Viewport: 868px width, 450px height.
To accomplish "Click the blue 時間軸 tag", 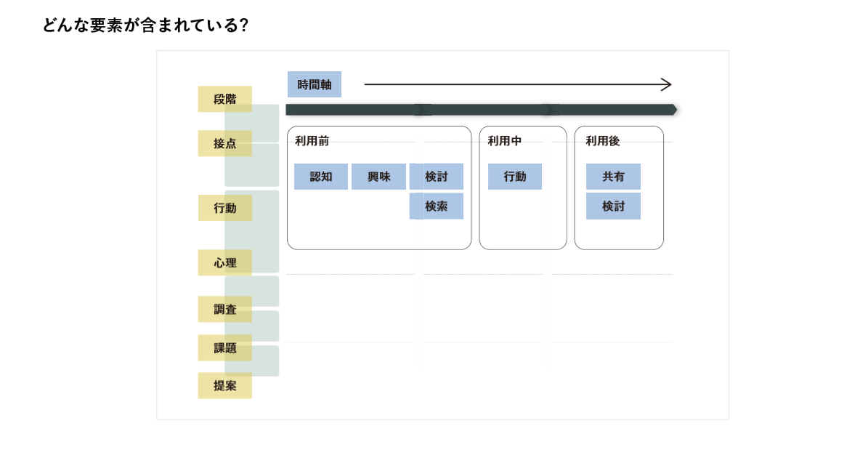I will click(x=314, y=84).
